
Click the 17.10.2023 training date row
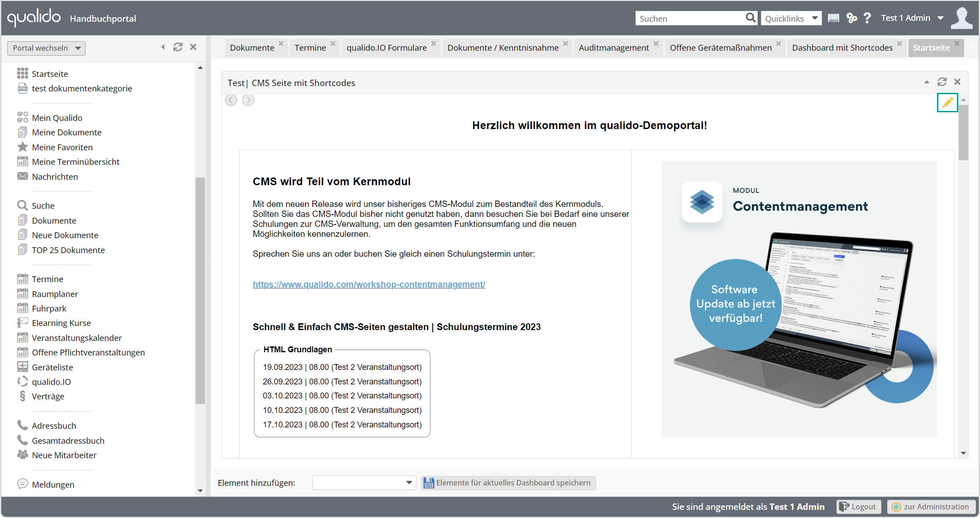[x=342, y=425]
